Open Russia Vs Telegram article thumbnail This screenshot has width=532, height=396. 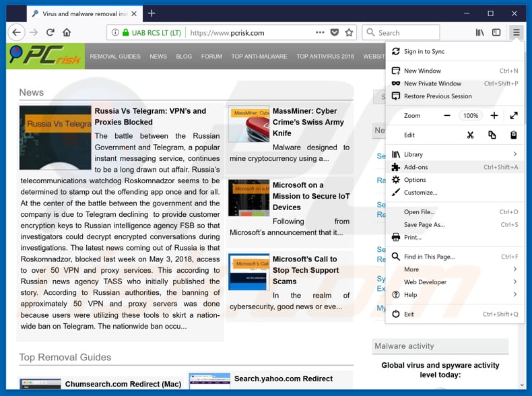[x=55, y=138]
